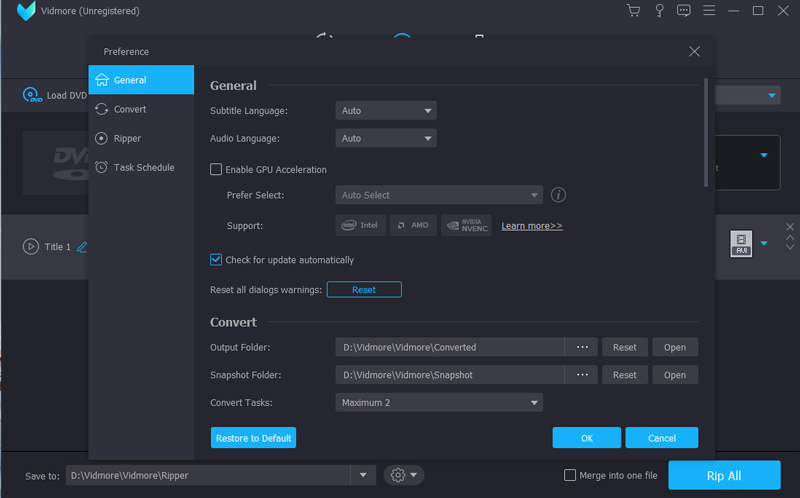Open the Convert Tasks Maximum 2 dropdown
Viewport: 800px width, 498px height.
[439, 403]
